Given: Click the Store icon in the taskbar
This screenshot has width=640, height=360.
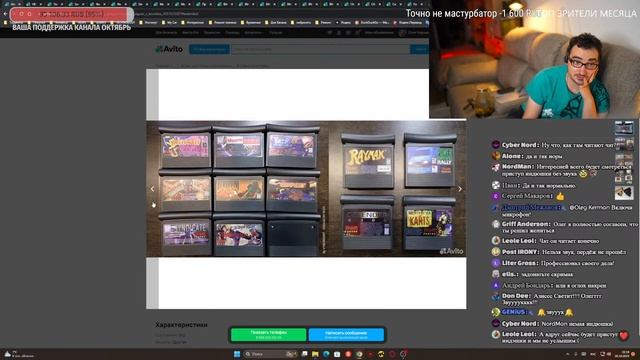Looking at the screenshot, I should 337,354.
